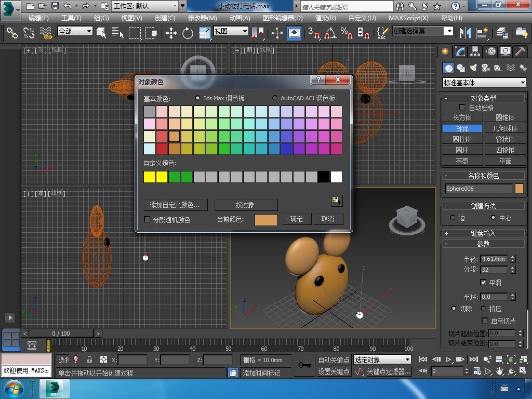Image resolution: width=532 pixels, height=399 pixels.
Task: Click 取消 to cancel the dialog
Action: coord(328,219)
